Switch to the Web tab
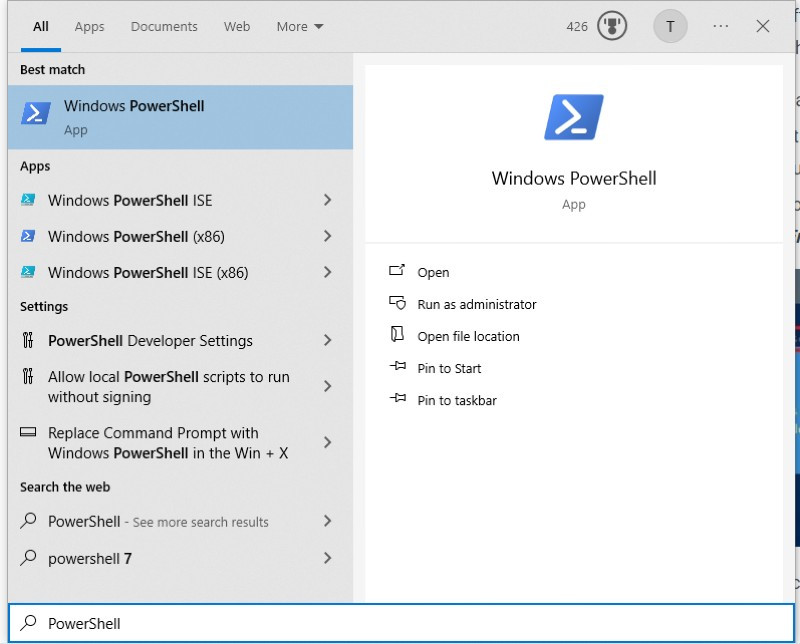800x644 pixels. tap(237, 27)
